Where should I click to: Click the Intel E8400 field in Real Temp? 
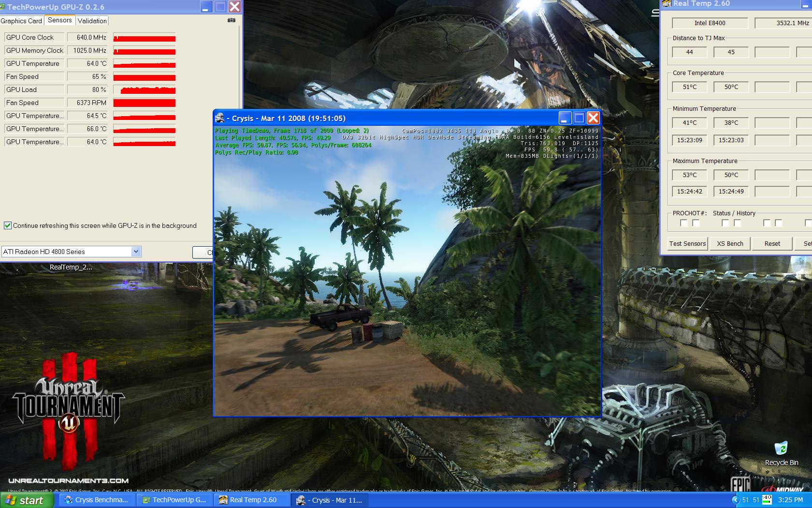[710, 23]
